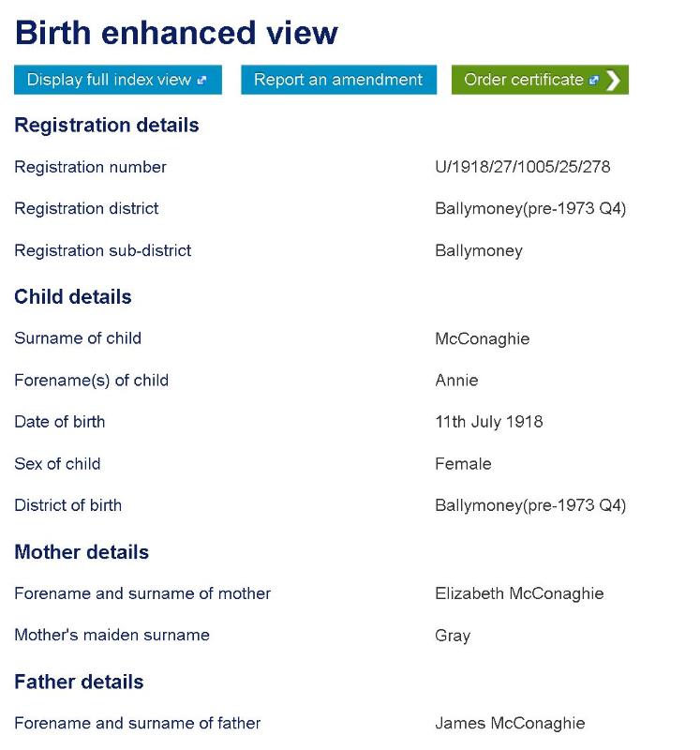This screenshot has height=750, width=700.
Task: Select the mother's name Elizabeth McConaghie
Action: (x=519, y=593)
